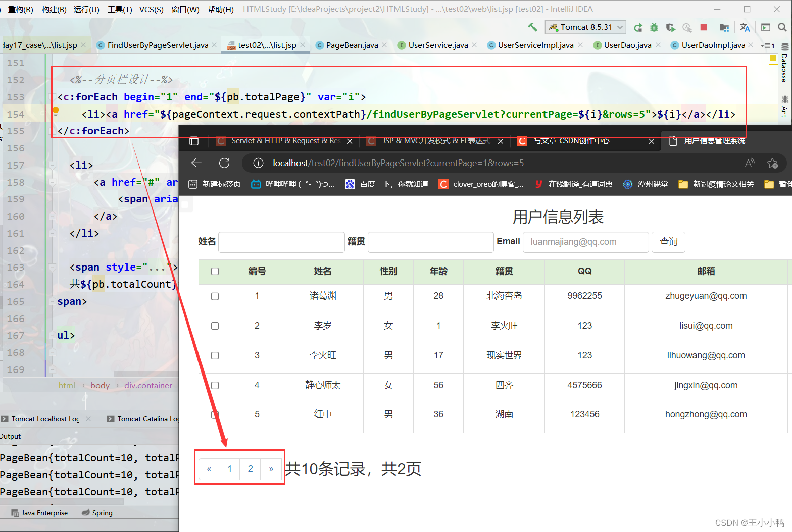Image resolution: width=792 pixels, height=532 pixels.
Task: Open the Ant tool window sidebar
Action: 784,106
